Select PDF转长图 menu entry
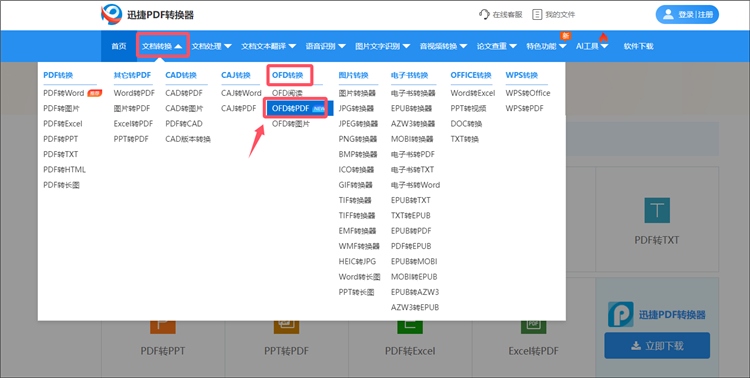The width and height of the screenshot is (750, 378). [x=61, y=185]
